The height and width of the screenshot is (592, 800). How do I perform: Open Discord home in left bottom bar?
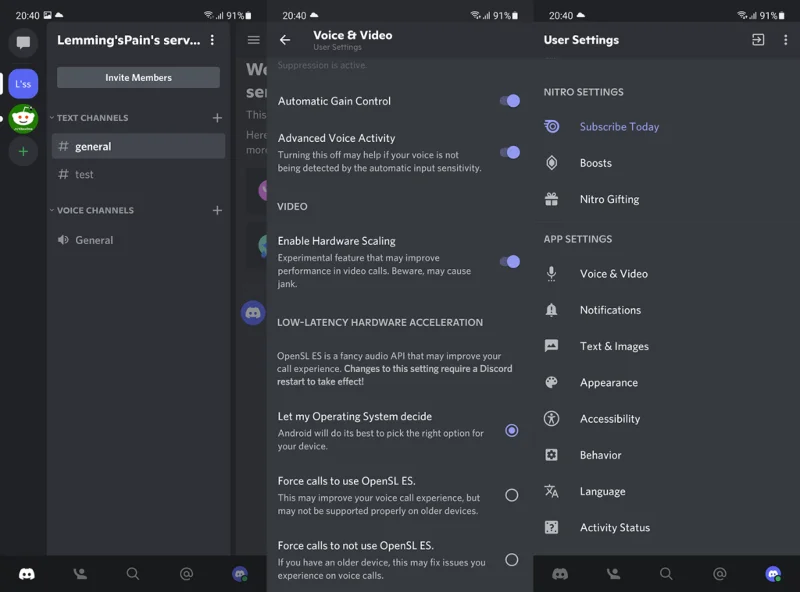(x=27, y=574)
